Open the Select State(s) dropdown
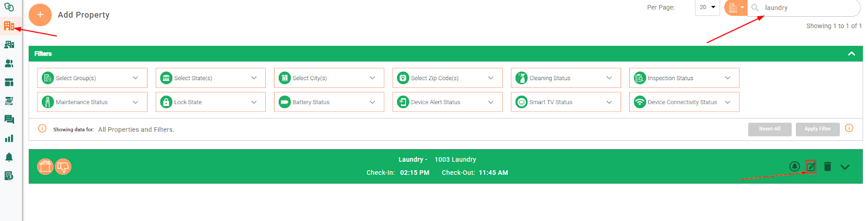868x221 pixels. tap(210, 78)
